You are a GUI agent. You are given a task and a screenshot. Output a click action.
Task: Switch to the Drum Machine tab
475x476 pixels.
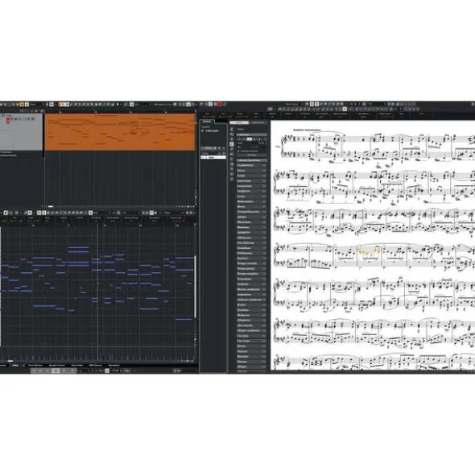35,365
